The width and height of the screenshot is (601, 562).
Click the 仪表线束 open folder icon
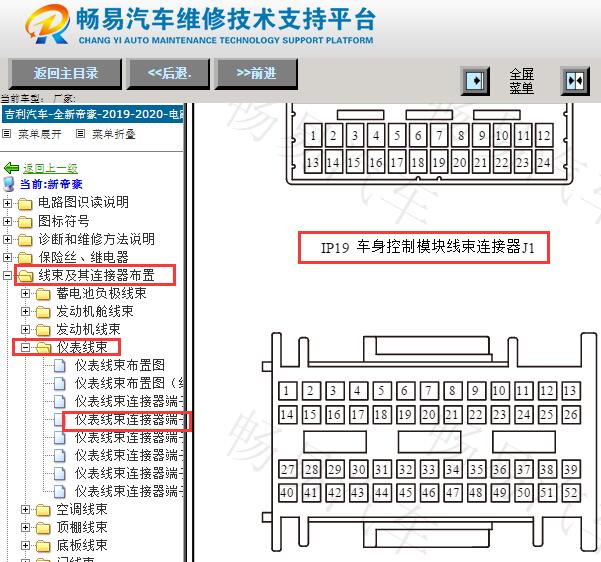[44, 348]
